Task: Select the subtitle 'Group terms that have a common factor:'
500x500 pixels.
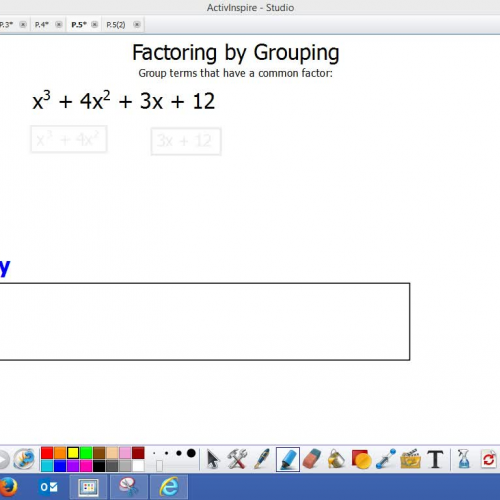Action: (x=235, y=73)
